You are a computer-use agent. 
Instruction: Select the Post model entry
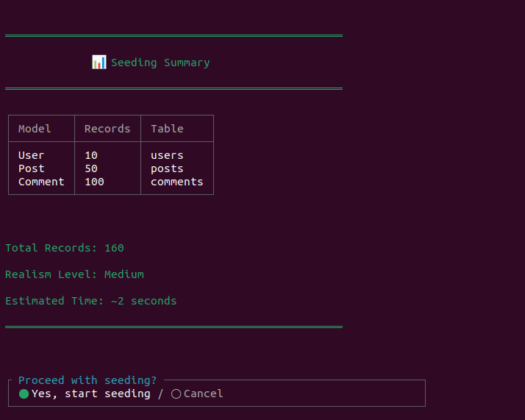coord(31,168)
